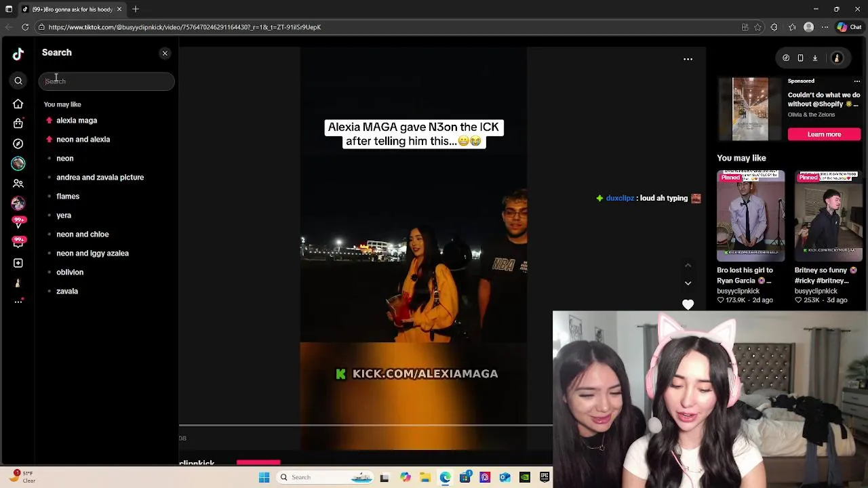Open the profile avatar at sidebar bottom
The width and height of the screenshot is (868, 488).
coord(18,283)
